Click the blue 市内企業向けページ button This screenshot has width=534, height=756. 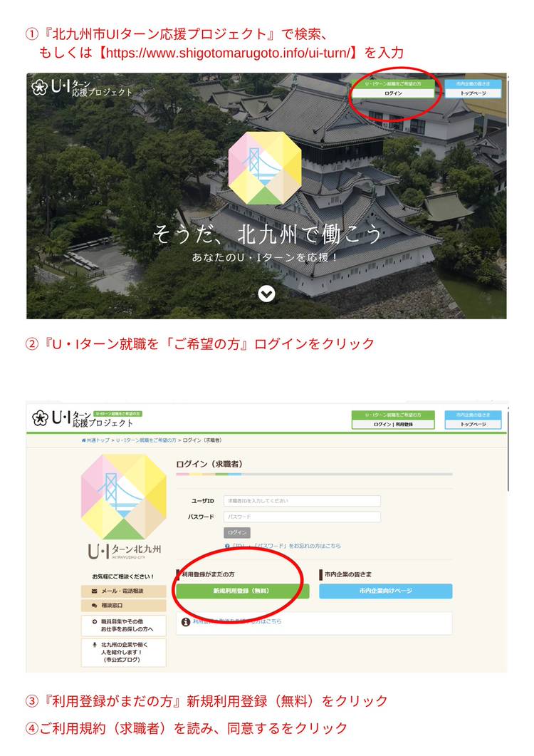[x=386, y=591]
